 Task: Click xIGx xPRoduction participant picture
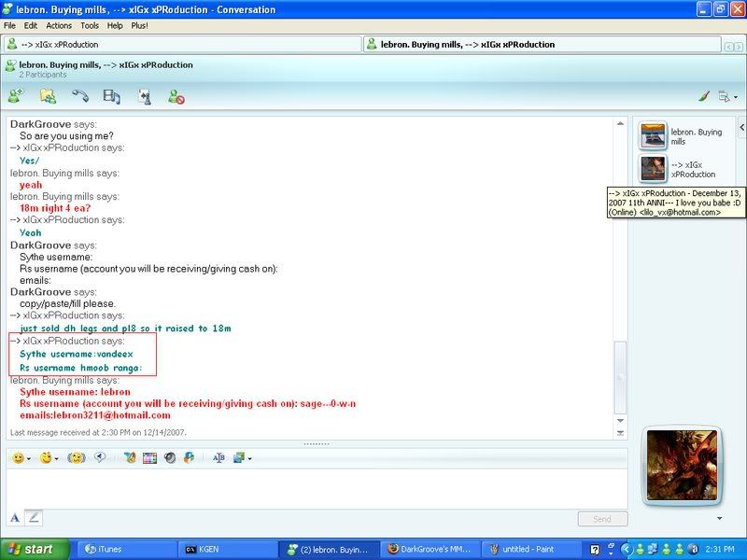(x=653, y=169)
